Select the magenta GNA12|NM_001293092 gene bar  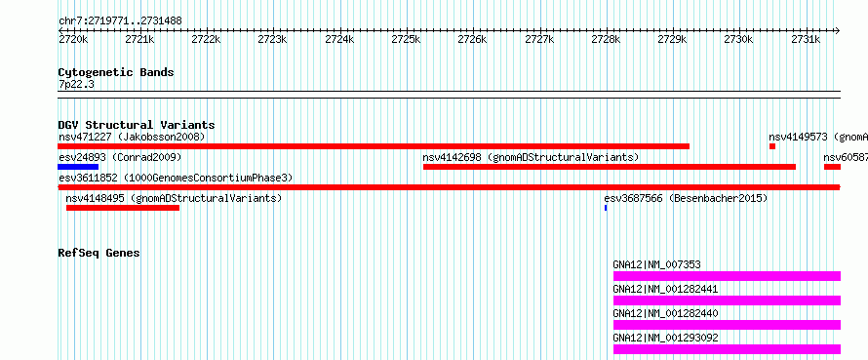(727, 349)
